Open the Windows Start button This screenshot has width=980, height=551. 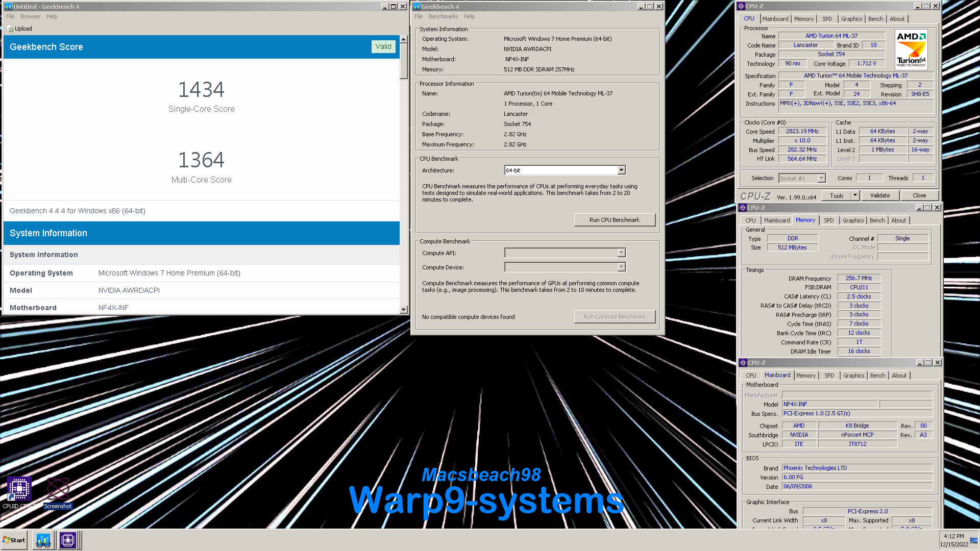(14, 540)
